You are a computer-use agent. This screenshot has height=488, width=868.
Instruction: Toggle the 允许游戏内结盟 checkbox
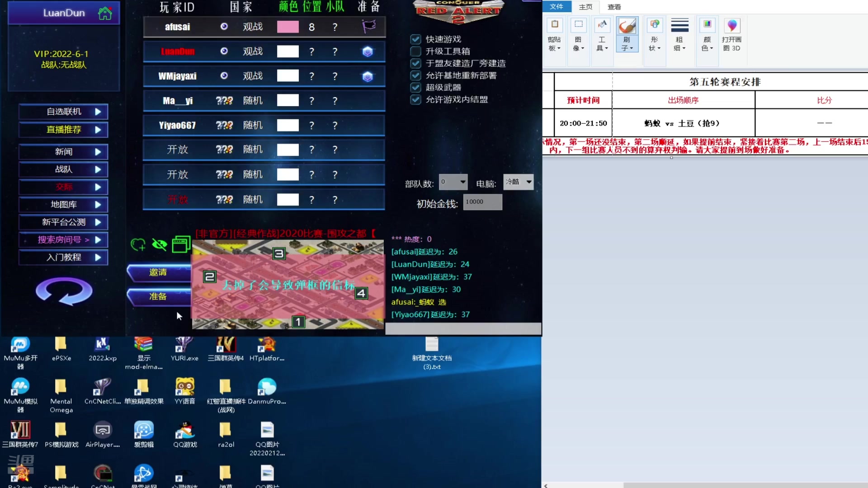415,99
